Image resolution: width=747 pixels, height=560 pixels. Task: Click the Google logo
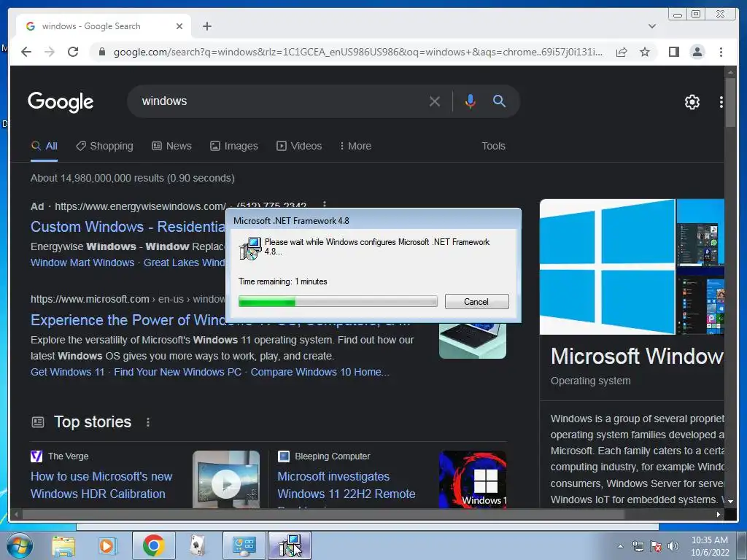click(x=61, y=101)
